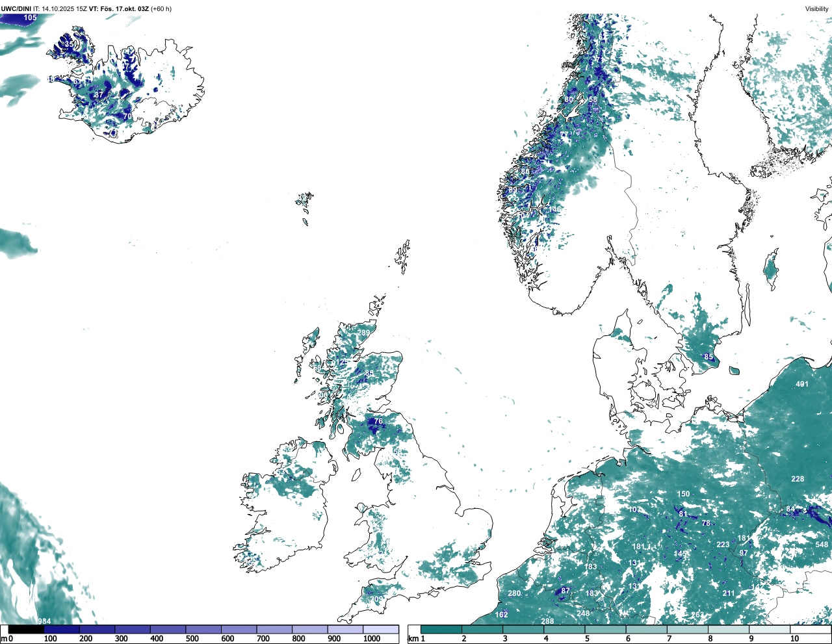Click the '491' value over the Baltic coast
This screenshot has width=832, height=644.
(802, 384)
